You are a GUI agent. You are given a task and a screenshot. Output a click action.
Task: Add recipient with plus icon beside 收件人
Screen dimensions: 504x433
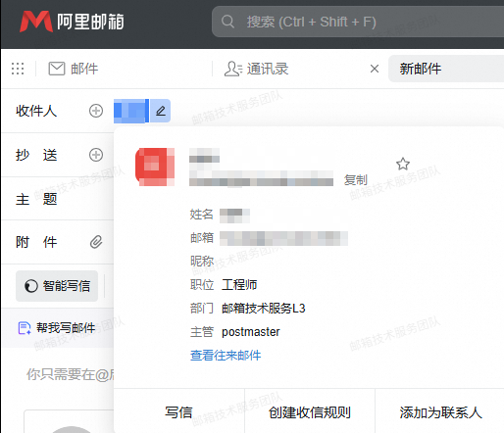(96, 111)
